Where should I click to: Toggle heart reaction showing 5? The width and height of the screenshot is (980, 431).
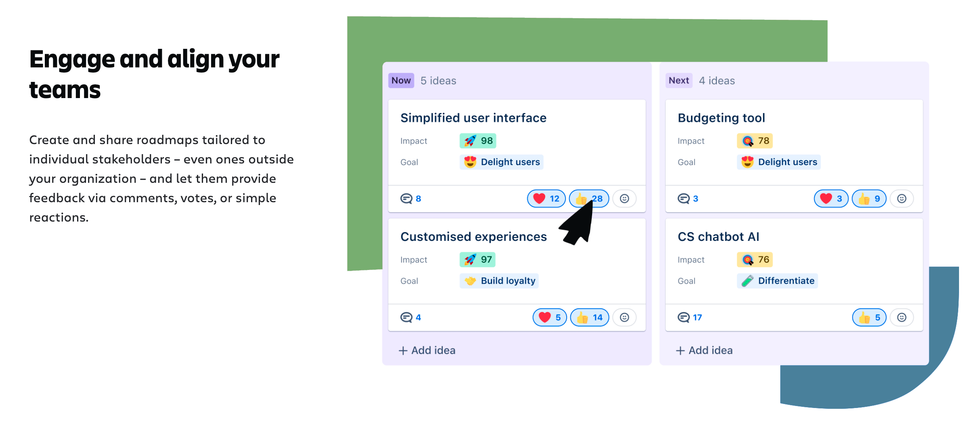point(550,317)
